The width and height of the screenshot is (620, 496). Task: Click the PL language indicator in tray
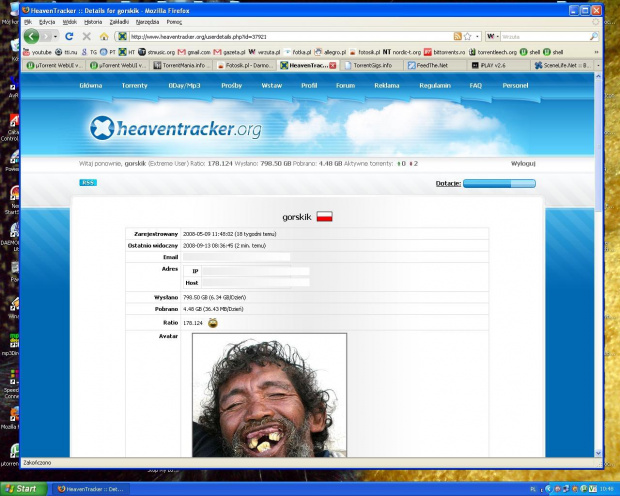[533, 489]
